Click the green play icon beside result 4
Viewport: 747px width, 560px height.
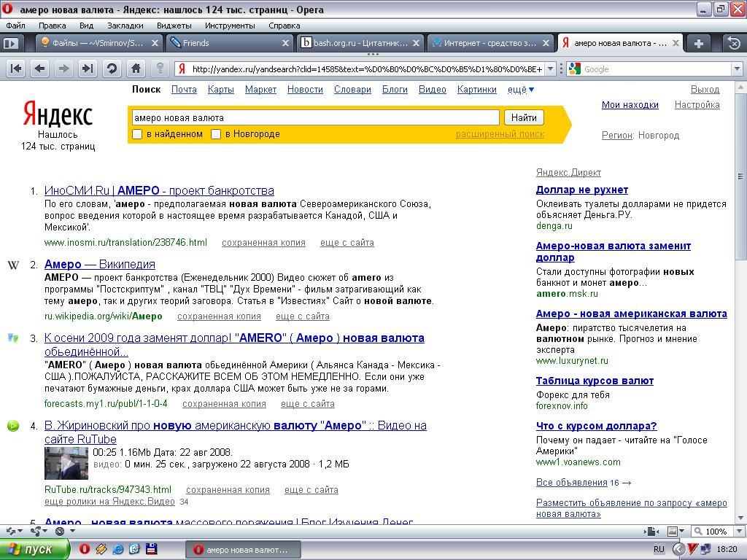[13, 425]
